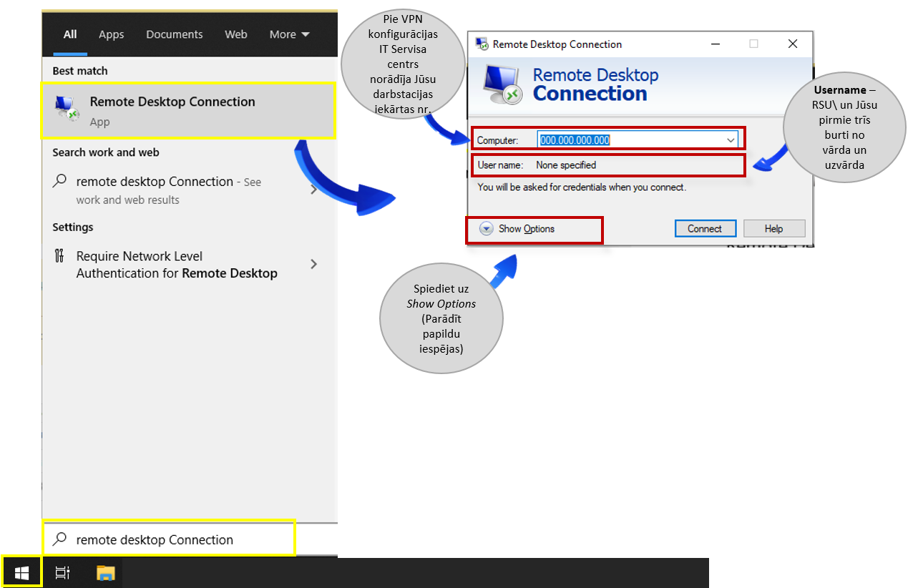Click the Require Network Level Authentication settings icon
The image size is (918, 588).
pyautogui.click(x=60, y=256)
